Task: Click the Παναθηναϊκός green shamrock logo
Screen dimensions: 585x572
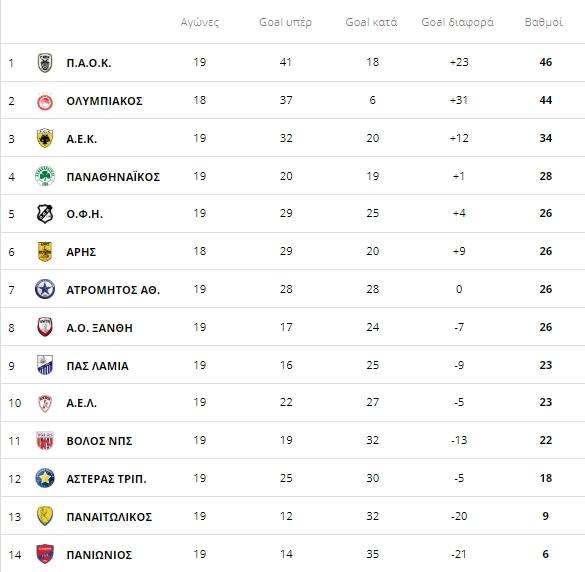Action: click(45, 176)
